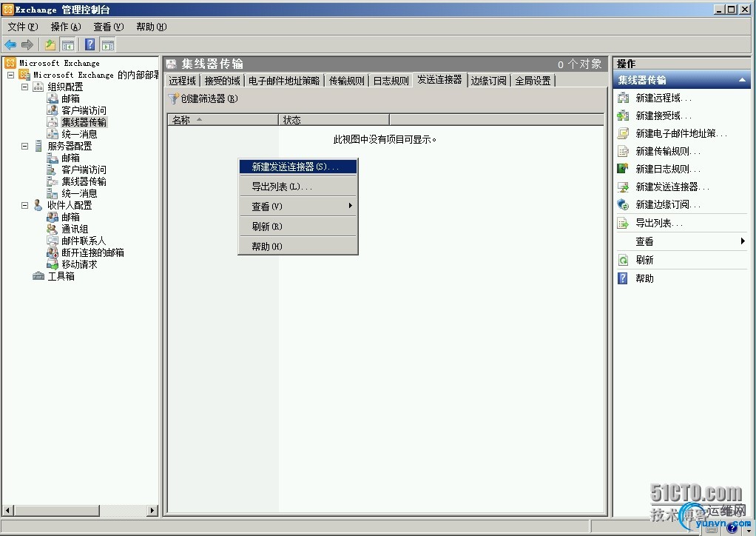Sort by the 状态 column header

(334, 120)
